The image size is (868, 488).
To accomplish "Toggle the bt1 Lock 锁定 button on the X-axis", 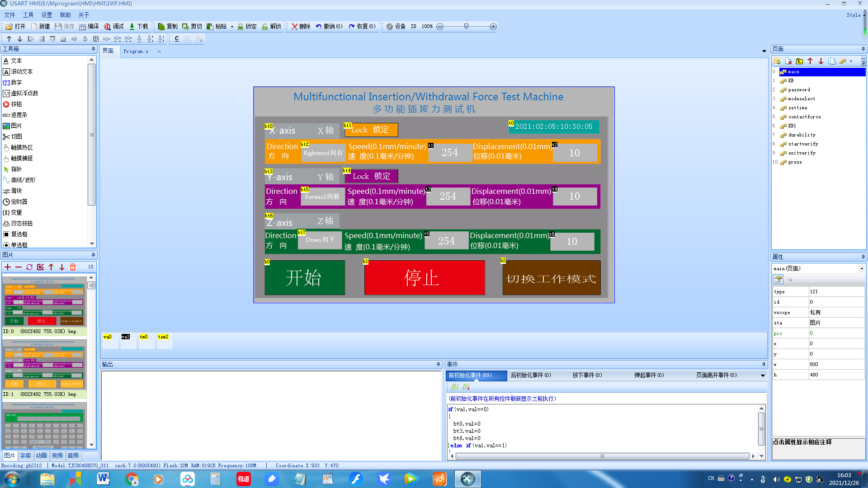I will pos(371,130).
